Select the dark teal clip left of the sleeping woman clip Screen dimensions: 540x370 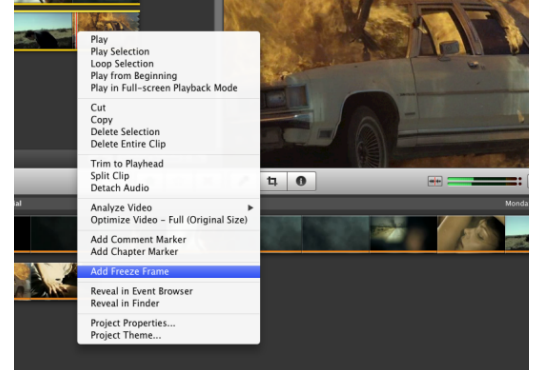[403, 233]
